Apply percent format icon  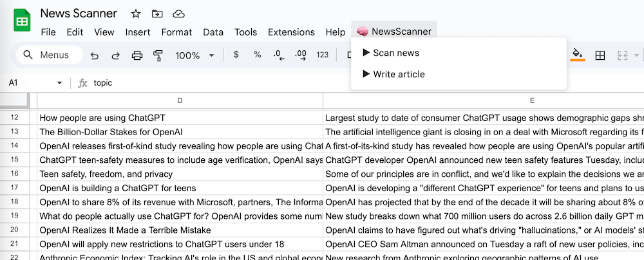point(257,55)
